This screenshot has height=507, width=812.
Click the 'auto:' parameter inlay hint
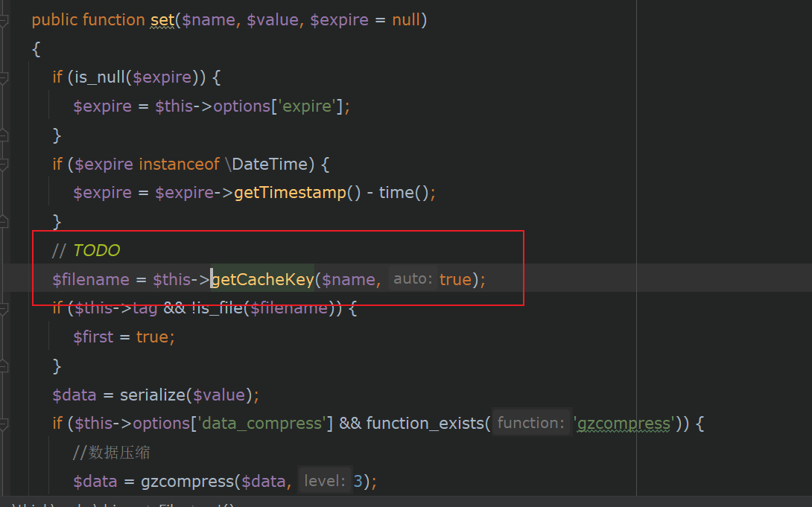(412, 279)
